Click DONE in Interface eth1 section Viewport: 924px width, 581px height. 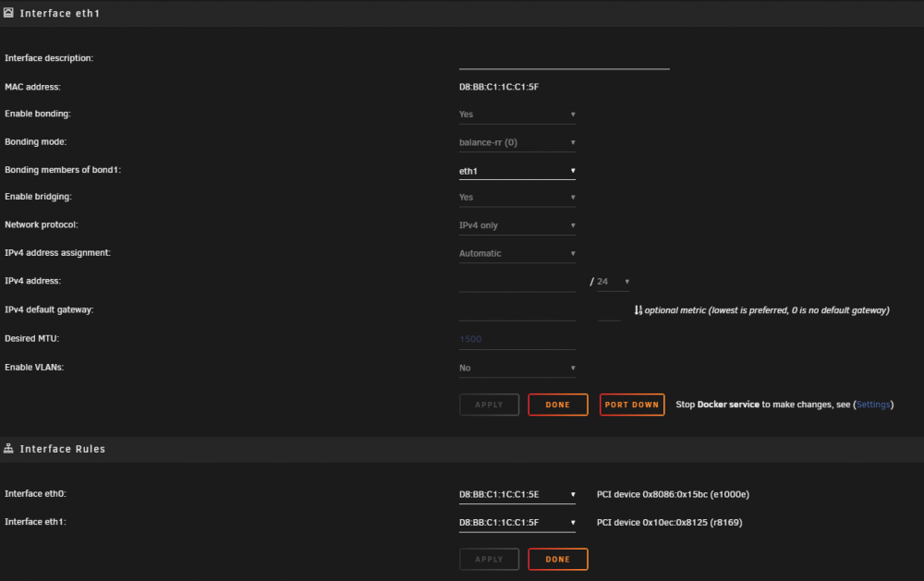[x=557, y=405]
